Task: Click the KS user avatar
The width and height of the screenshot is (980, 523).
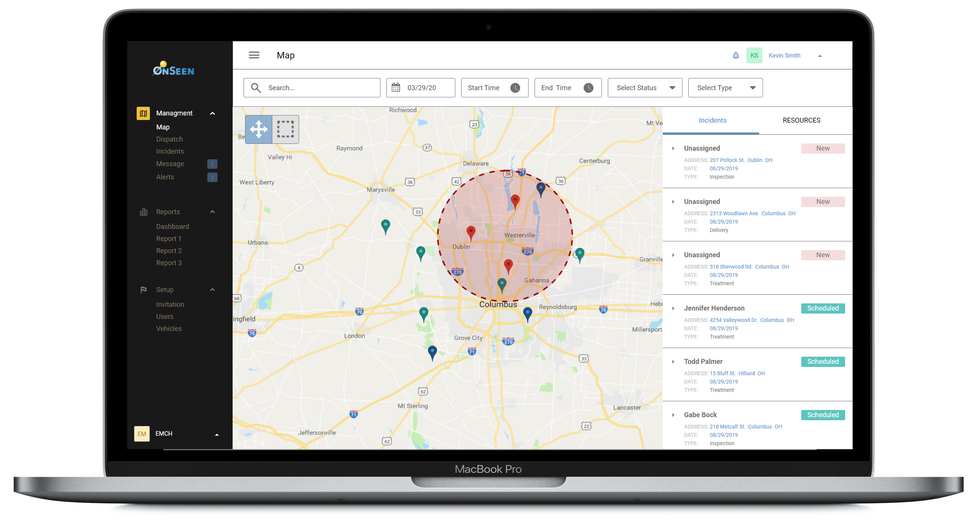Action: (754, 56)
